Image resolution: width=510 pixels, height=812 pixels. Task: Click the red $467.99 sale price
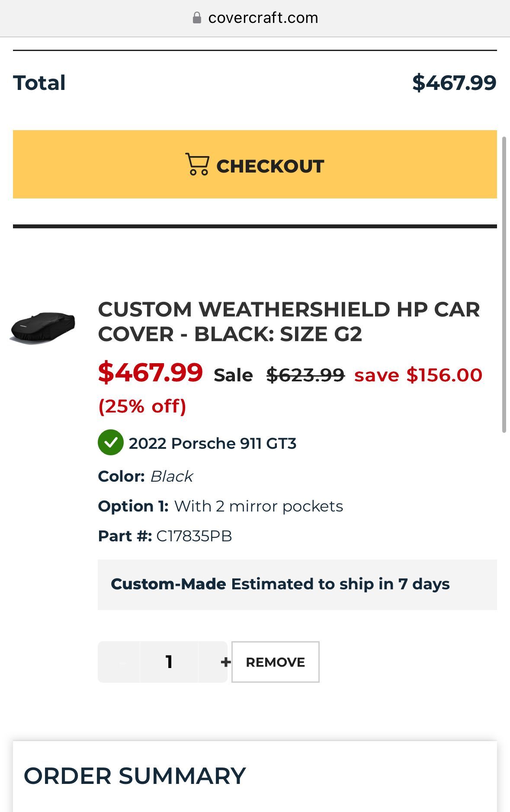[150, 372]
